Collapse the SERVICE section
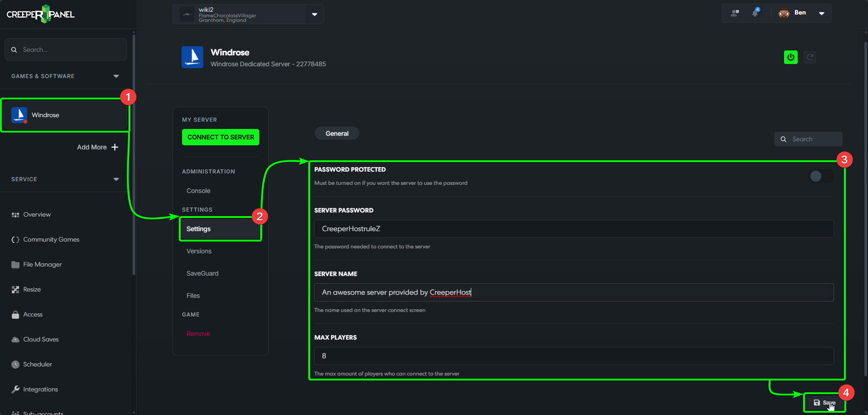Image resolution: width=868 pixels, height=415 pixels. click(116, 179)
